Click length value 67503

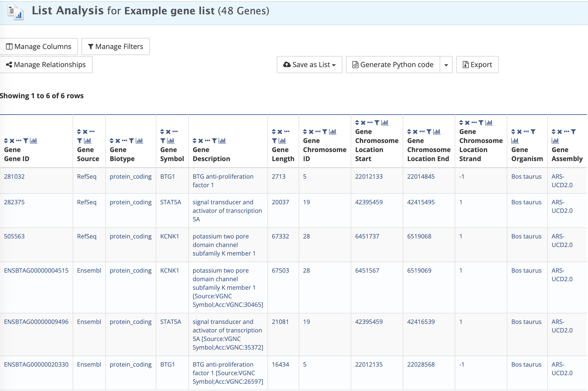[280, 270]
